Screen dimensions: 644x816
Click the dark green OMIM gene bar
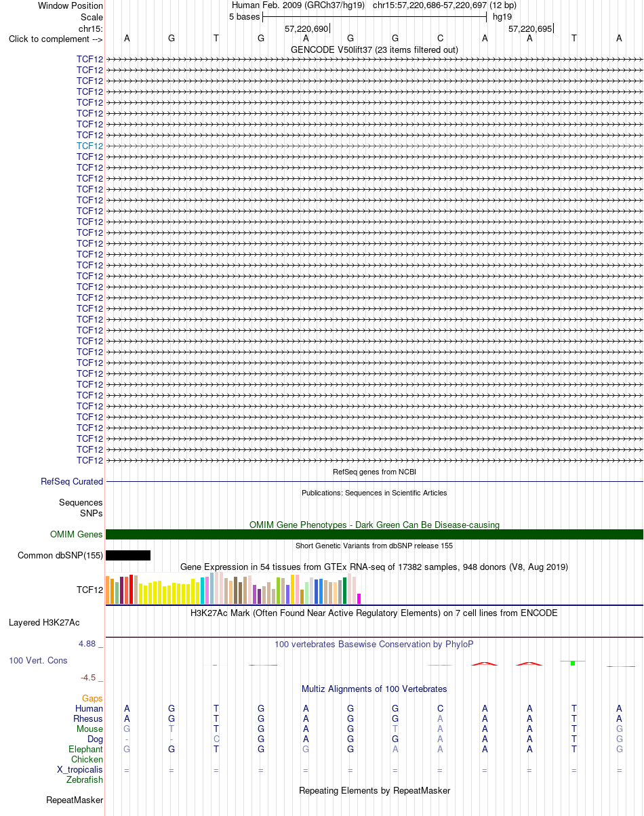374,534
